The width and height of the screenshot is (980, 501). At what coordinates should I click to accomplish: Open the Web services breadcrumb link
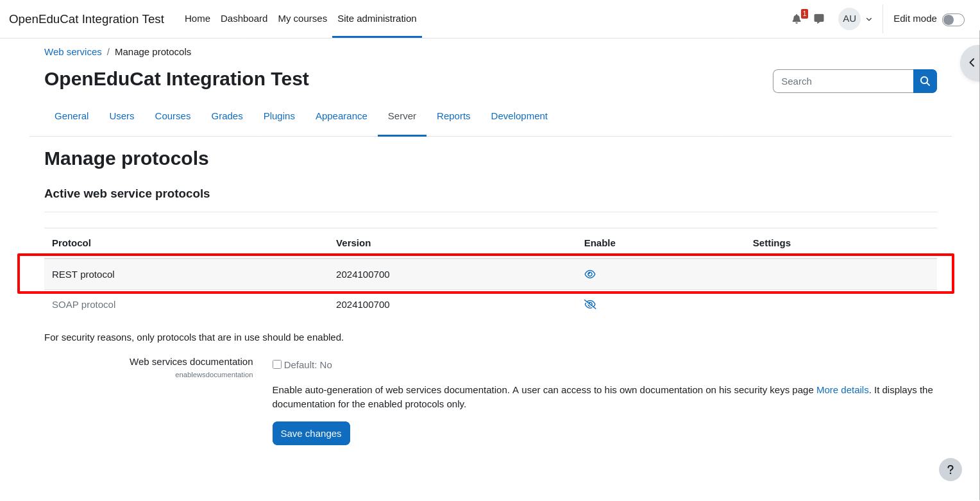click(x=73, y=52)
